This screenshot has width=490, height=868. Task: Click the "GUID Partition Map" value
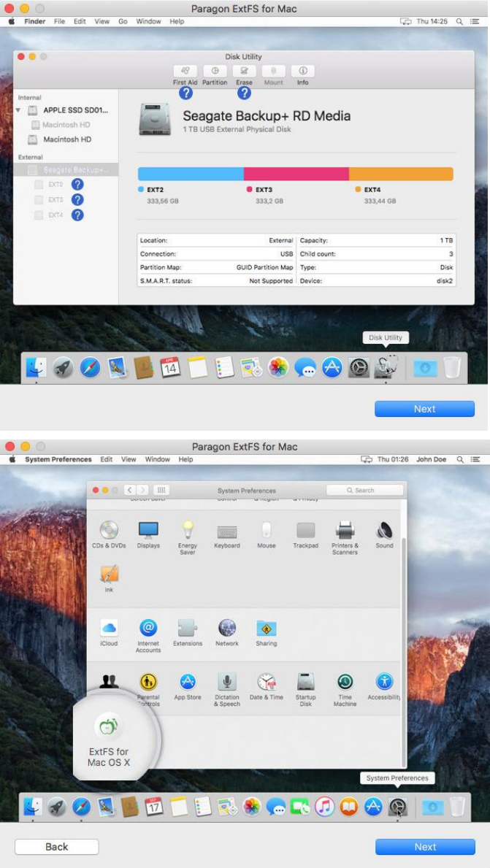[264, 267]
